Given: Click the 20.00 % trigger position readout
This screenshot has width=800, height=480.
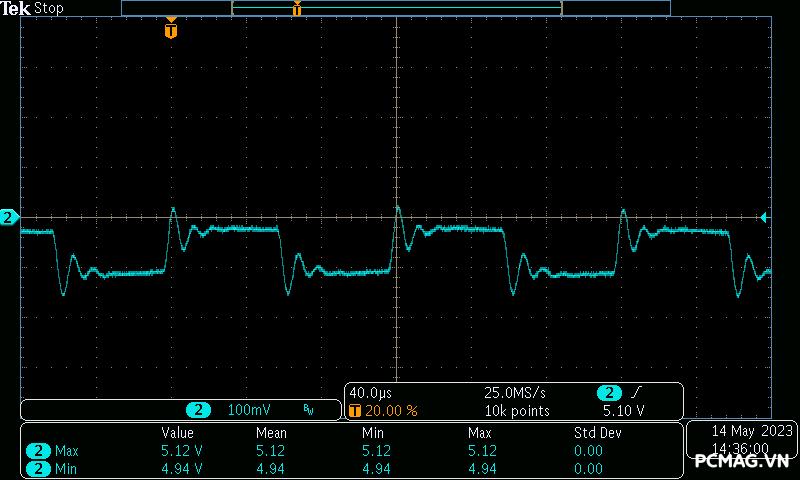Looking at the screenshot, I should (390, 410).
